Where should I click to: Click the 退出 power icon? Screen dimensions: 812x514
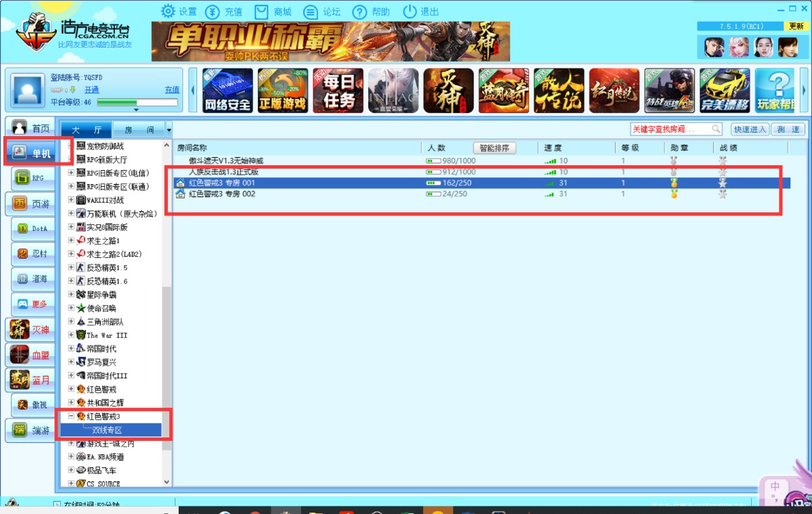(409, 12)
